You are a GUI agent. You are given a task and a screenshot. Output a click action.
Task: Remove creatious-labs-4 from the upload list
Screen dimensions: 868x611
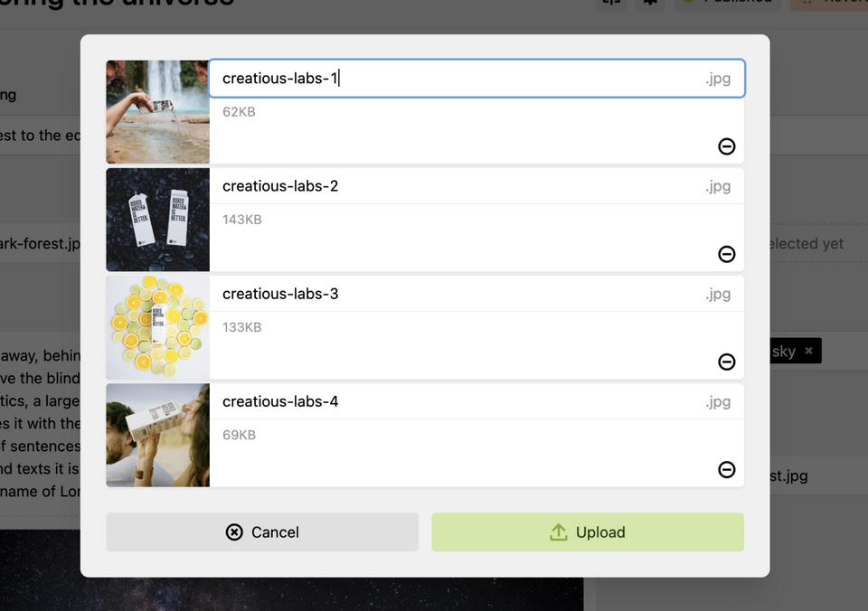pos(726,469)
